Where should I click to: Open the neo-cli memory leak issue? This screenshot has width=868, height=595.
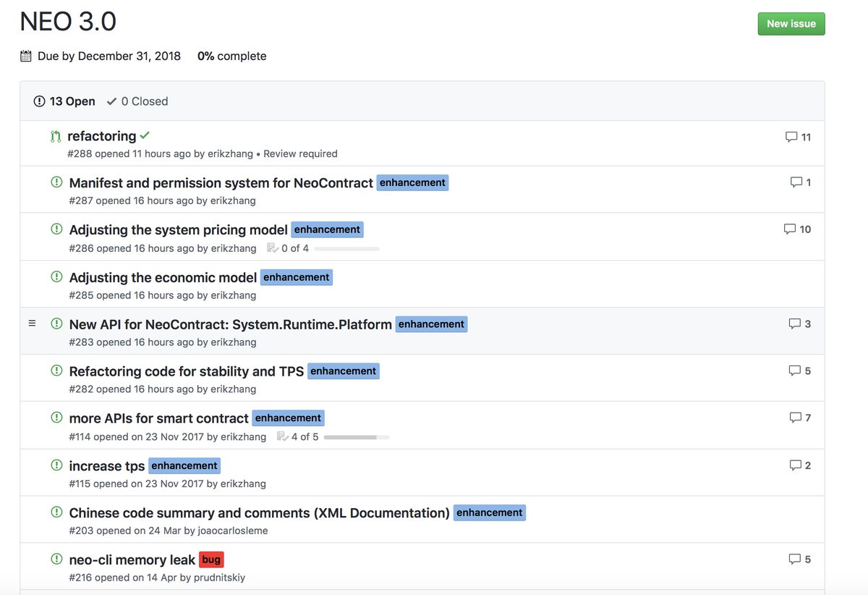tap(132, 560)
